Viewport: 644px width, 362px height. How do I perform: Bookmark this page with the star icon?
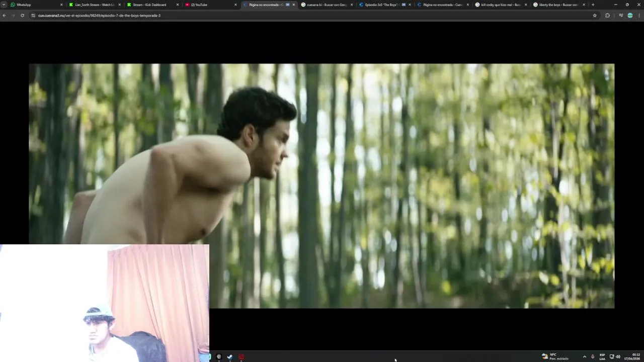[595, 16]
